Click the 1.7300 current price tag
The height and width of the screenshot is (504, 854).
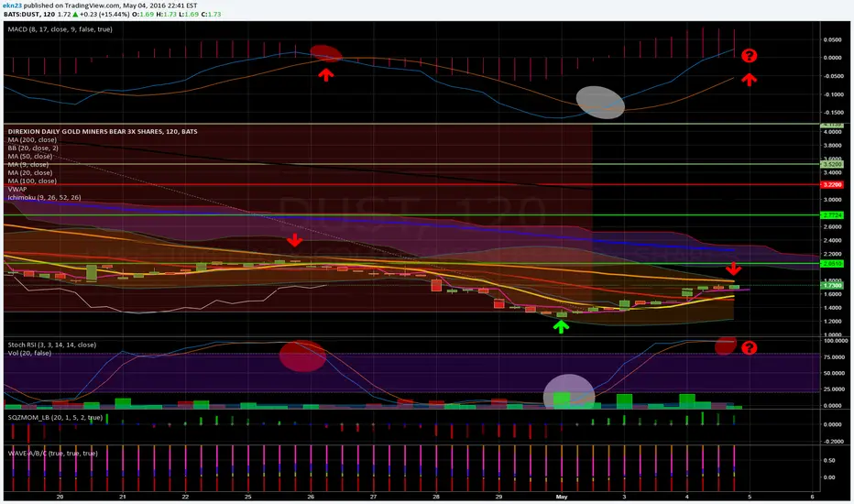tap(832, 286)
